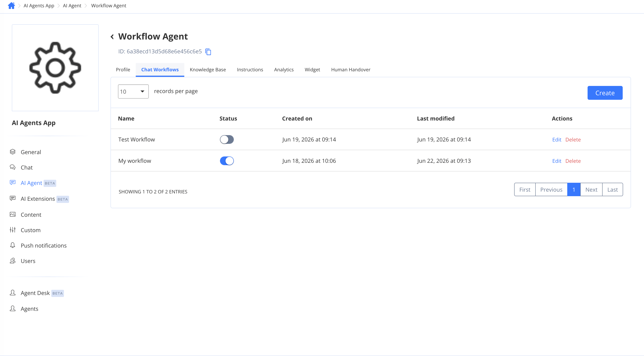Edit the My workflow row
The height and width of the screenshot is (356, 644).
click(x=557, y=161)
